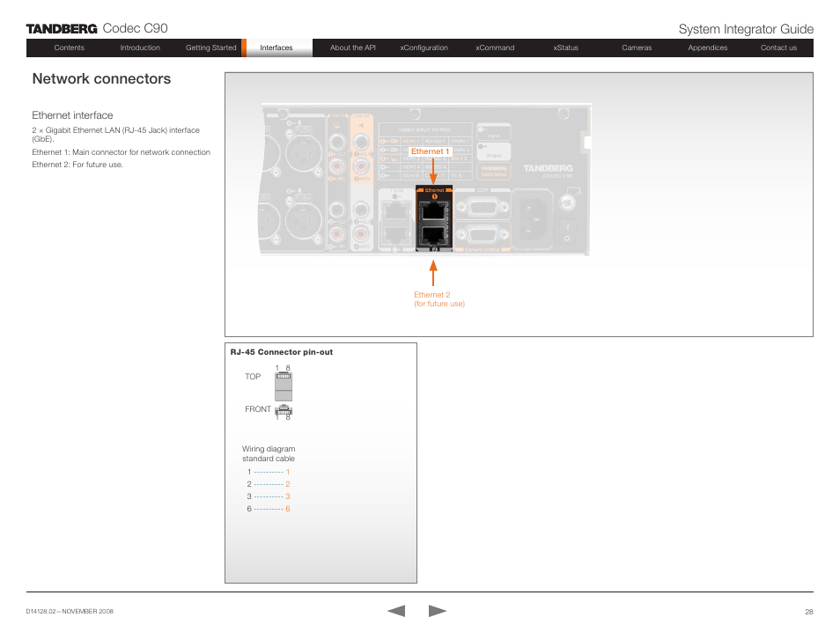Click the Ethernet interface subheading
Viewport: 840px width, 632px height.
pos(72,115)
